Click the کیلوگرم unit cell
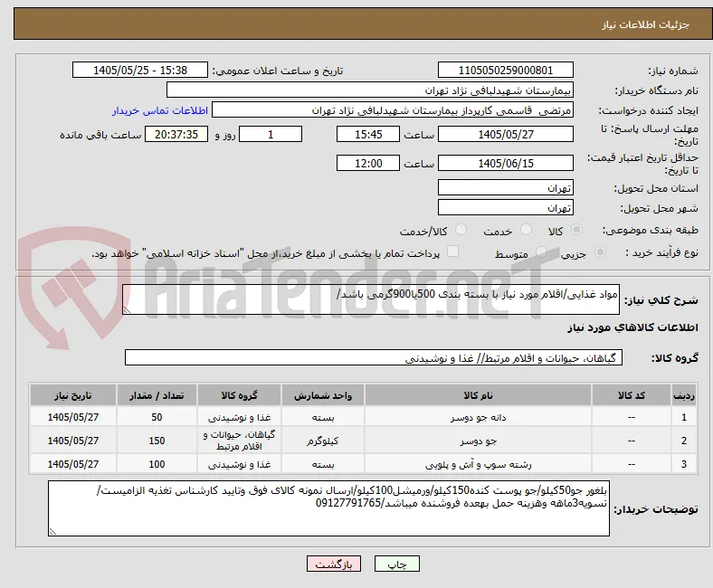The height and width of the screenshot is (588, 713). [x=323, y=441]
